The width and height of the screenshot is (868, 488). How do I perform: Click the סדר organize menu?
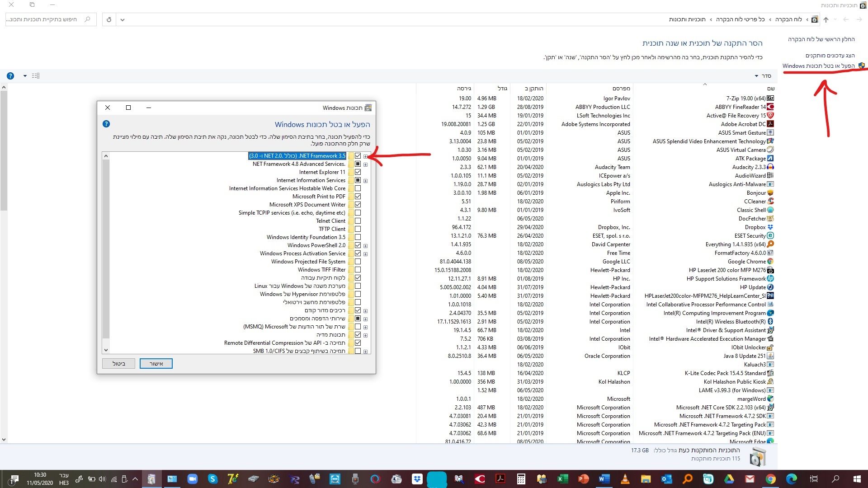[x=763, y=76]
